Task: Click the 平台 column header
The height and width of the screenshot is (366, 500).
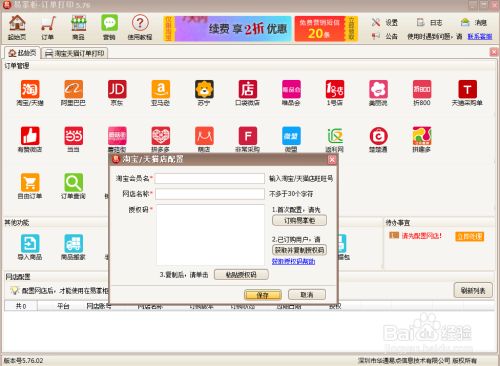Action: (x=63, y=306)
